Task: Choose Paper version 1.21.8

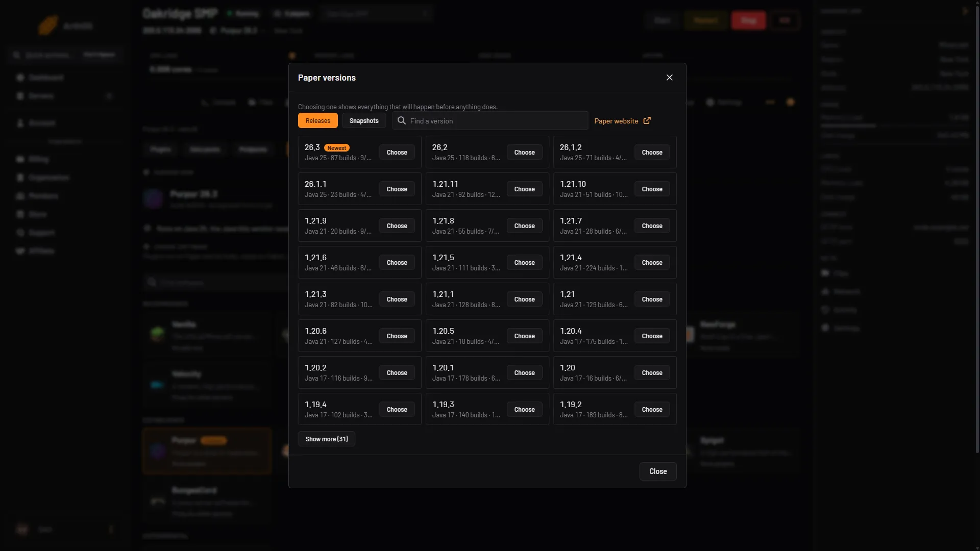Action: [525, 226]
